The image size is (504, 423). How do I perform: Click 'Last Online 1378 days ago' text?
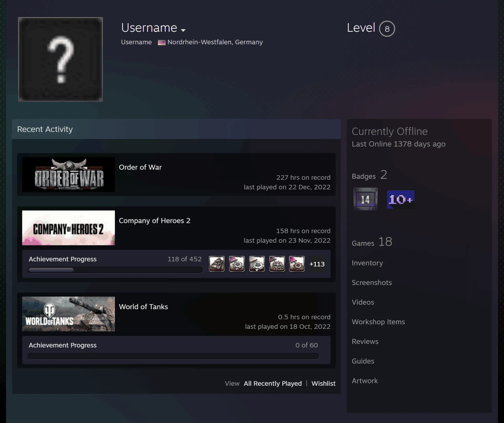tap(398, 144)
